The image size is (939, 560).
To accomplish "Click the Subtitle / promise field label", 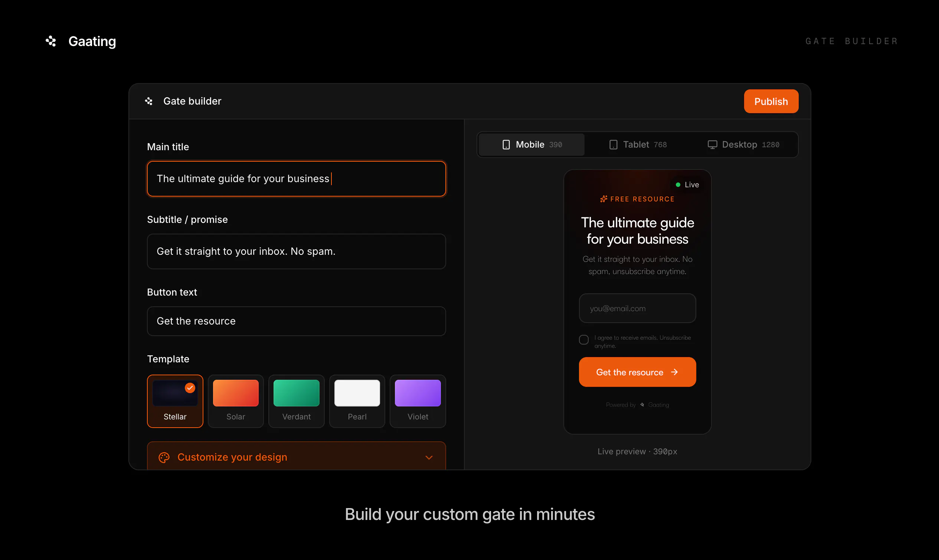I will 187,220.
